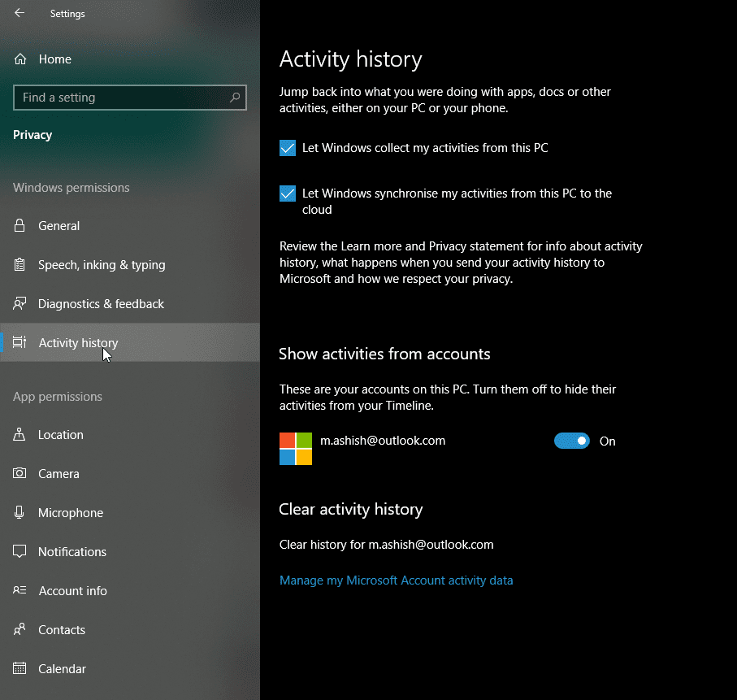Screen dimensions: 737x700
Task: Click the App permissions group label
Action: [58, 397]
